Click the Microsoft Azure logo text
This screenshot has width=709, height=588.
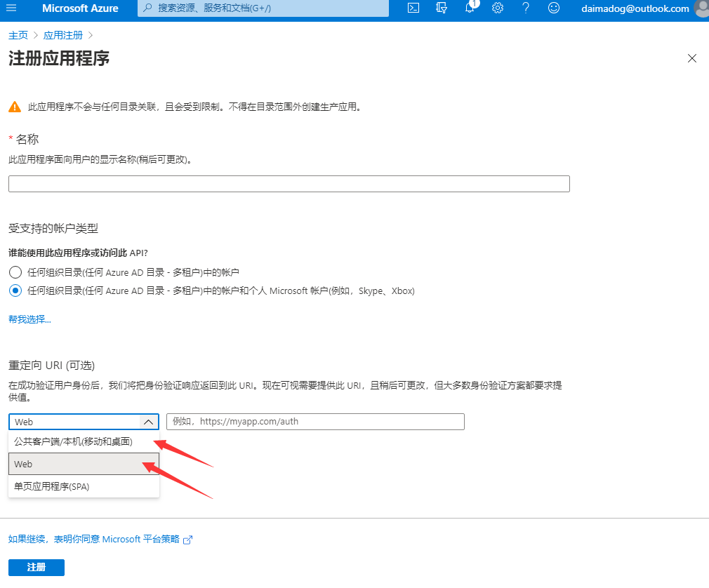(80, 8)
